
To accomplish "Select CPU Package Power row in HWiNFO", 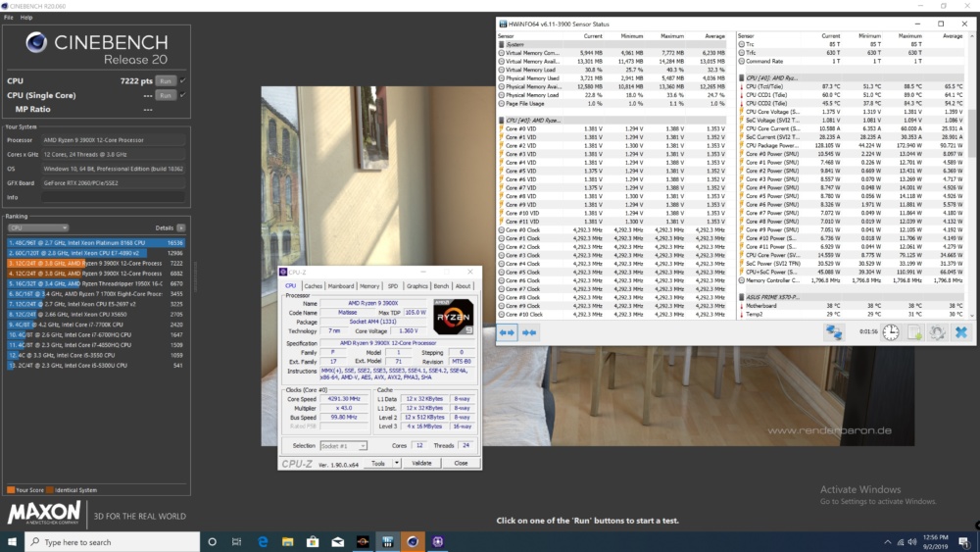I will (853, 146).
